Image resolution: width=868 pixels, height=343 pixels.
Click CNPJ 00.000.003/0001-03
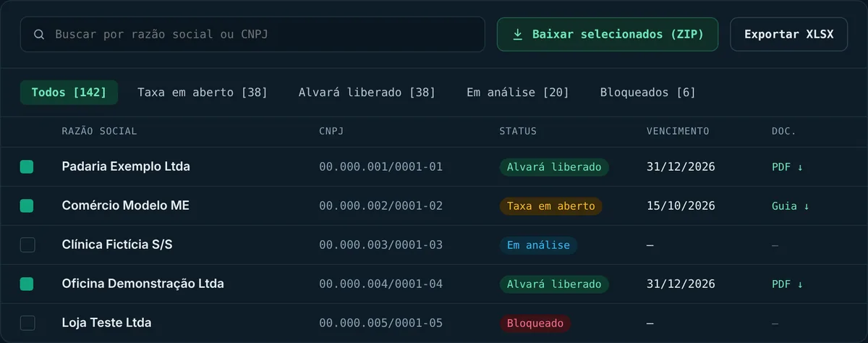380,245
